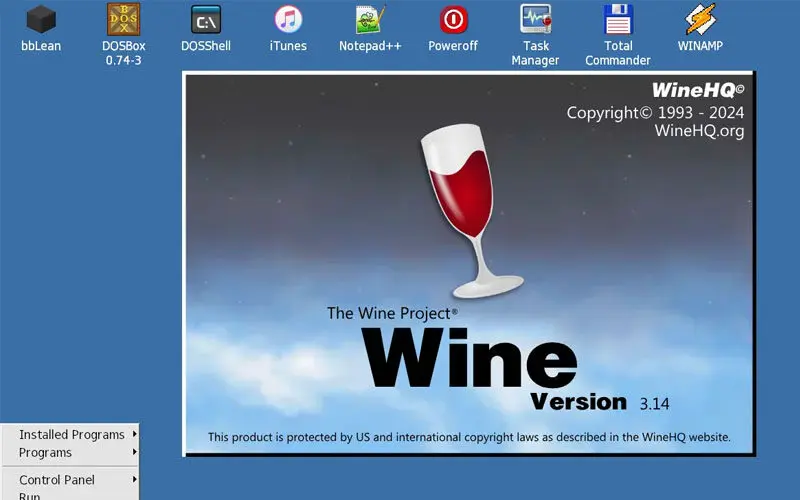800x500 pixels.
Task: Select Installed Programs in the start menu
Action: 71,435
